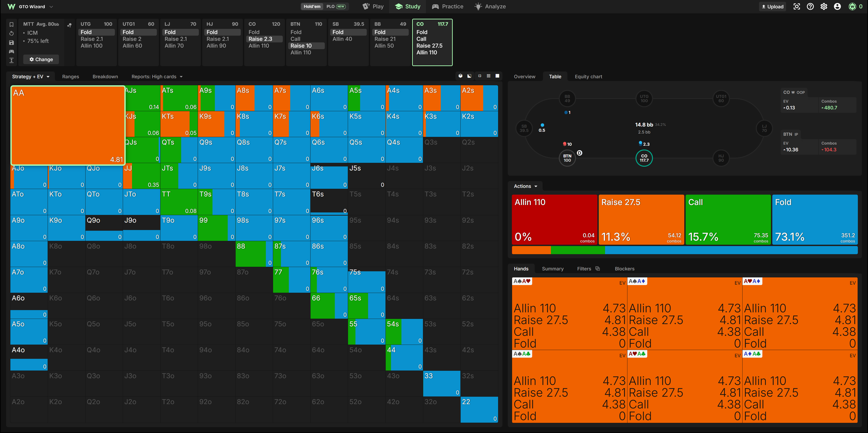Click the collapse-corners compact view icon
Viewport: 868px width, 433px height.
(x=480, y=76)
